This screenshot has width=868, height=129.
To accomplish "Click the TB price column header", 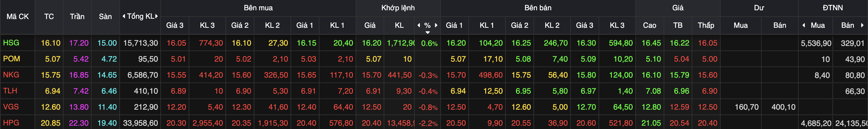I will (x=678, y=25).
